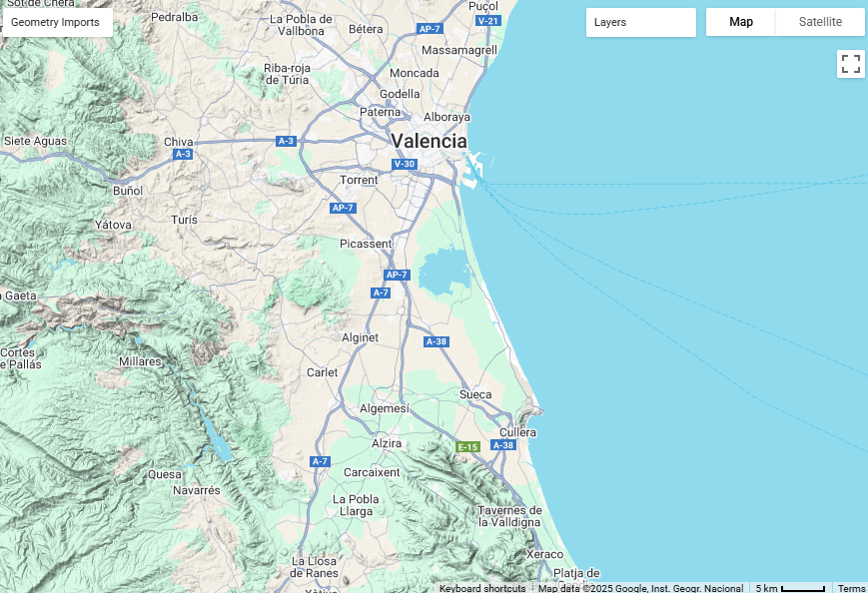Click the Xeraco town label
Image resolution: width=868 pixels, height=593 pixels.
[x=544, y=554]
